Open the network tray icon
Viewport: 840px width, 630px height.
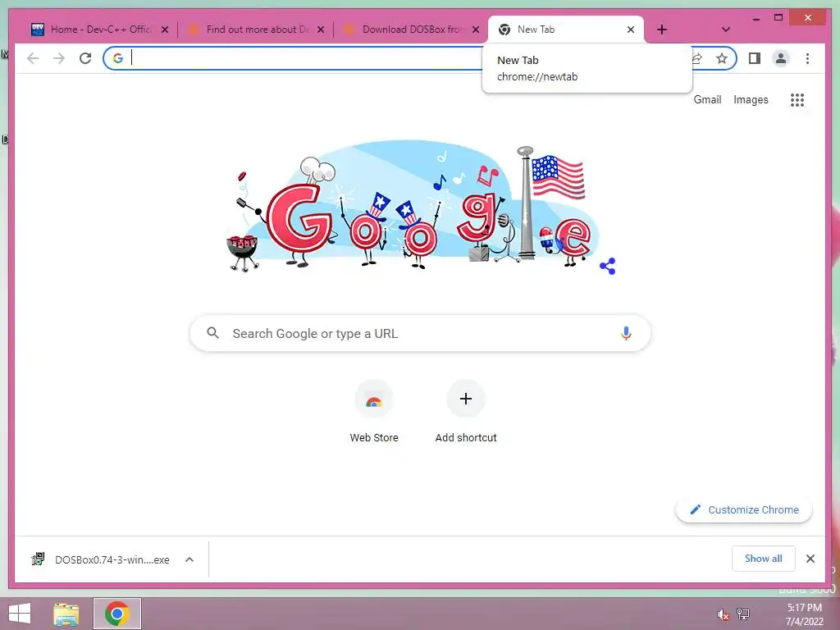(743, 614)
